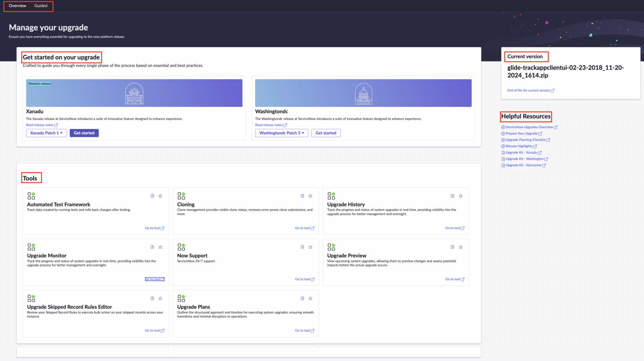Favorite the Upgrade History tool
This screenshot has width=644, height=361.
point(461,196)
